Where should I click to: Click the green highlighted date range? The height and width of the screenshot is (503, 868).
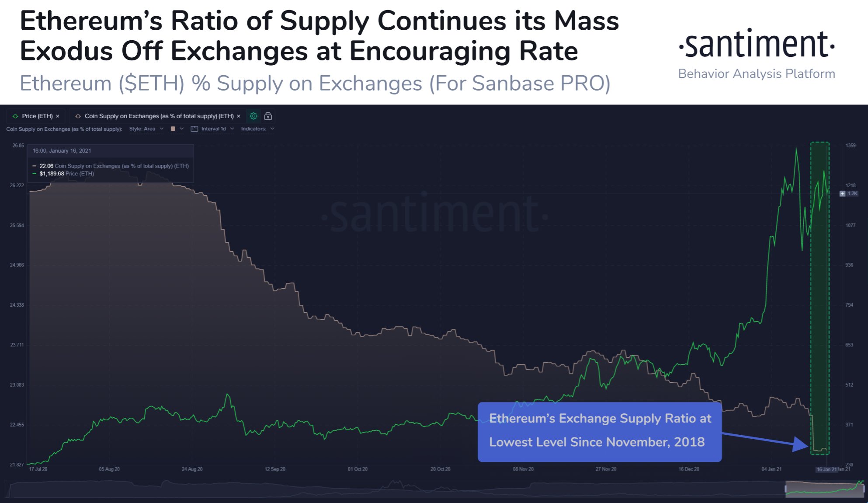820,297
